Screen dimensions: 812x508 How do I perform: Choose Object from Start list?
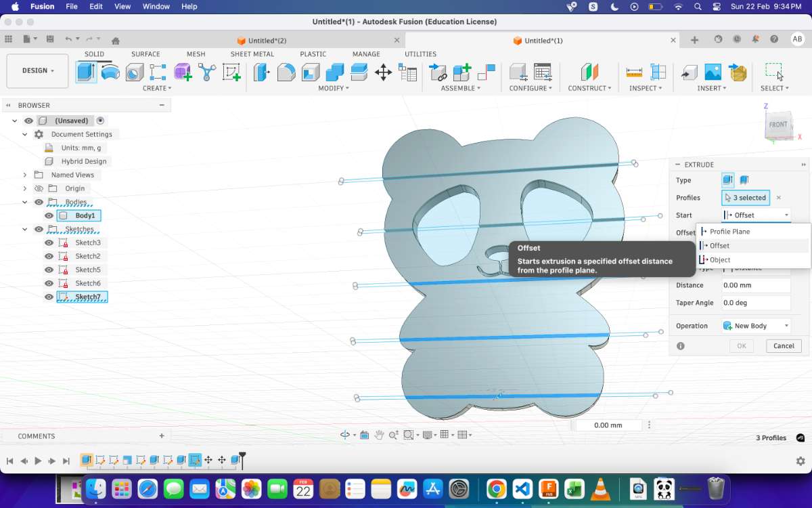[753, 260]
